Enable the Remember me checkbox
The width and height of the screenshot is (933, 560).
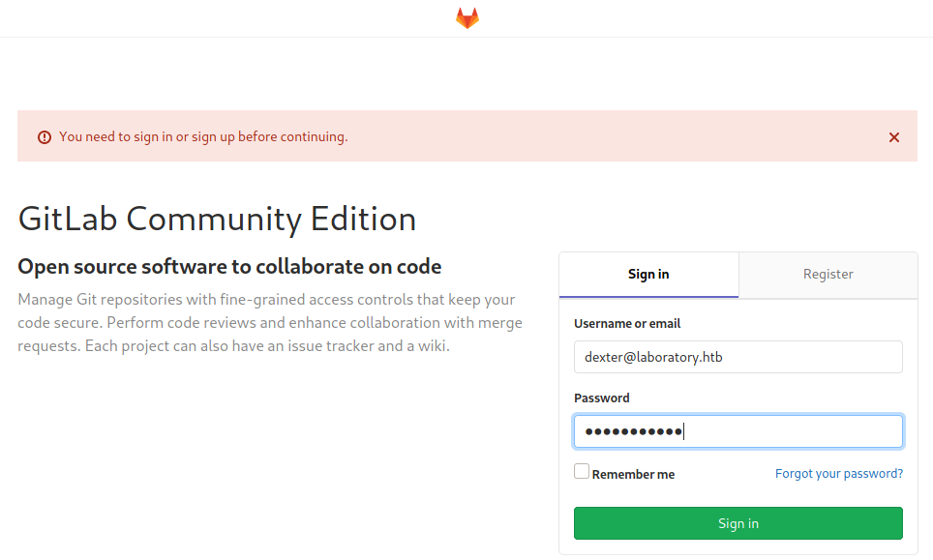pos(581,469)
